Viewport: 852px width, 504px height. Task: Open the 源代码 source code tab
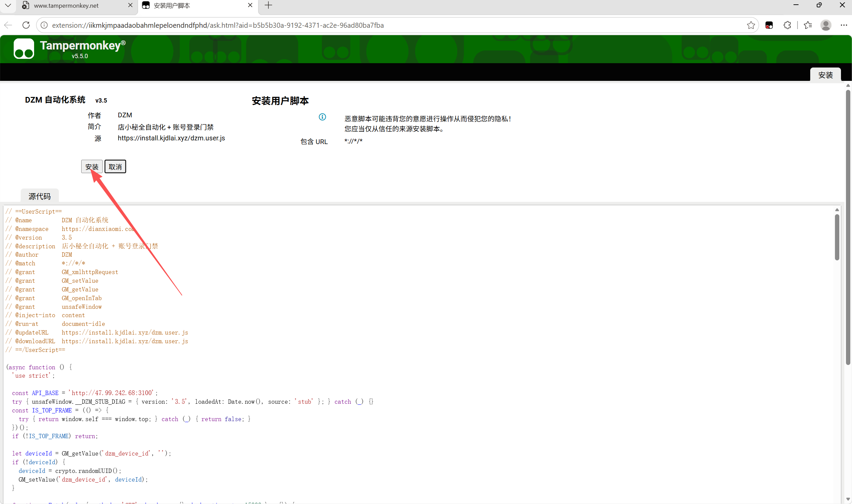point(39,196)
